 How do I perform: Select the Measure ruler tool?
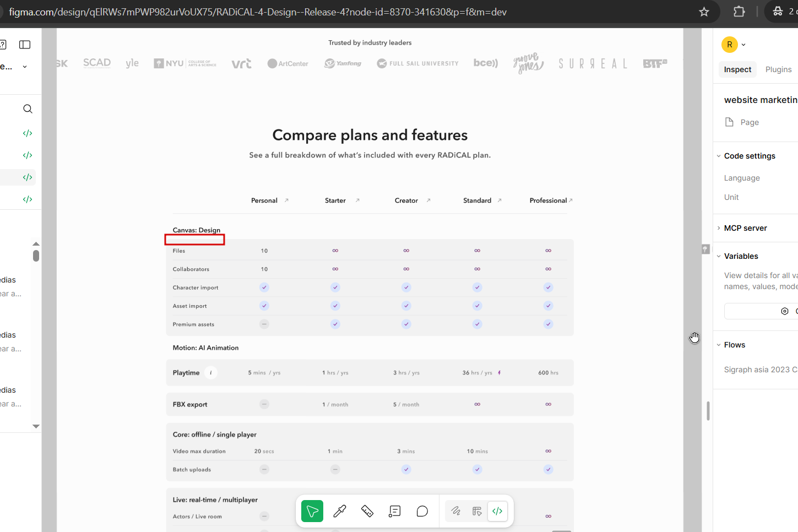[x=367, y=511]
